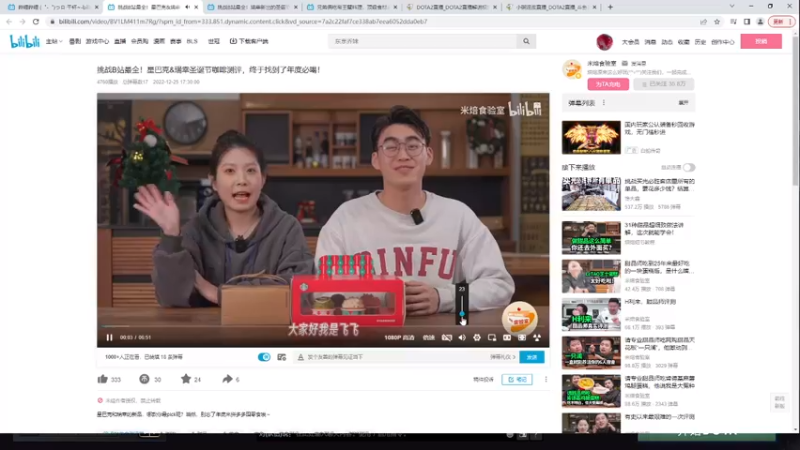
Task: Click the danmaku comment input field
Action: click(395, 357)
